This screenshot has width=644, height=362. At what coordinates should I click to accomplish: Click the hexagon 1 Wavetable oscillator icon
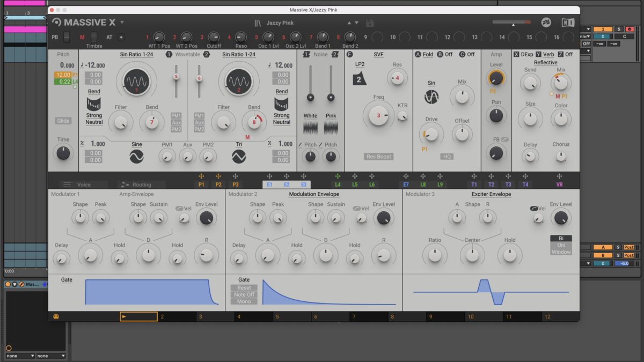[x=169, y=55]
